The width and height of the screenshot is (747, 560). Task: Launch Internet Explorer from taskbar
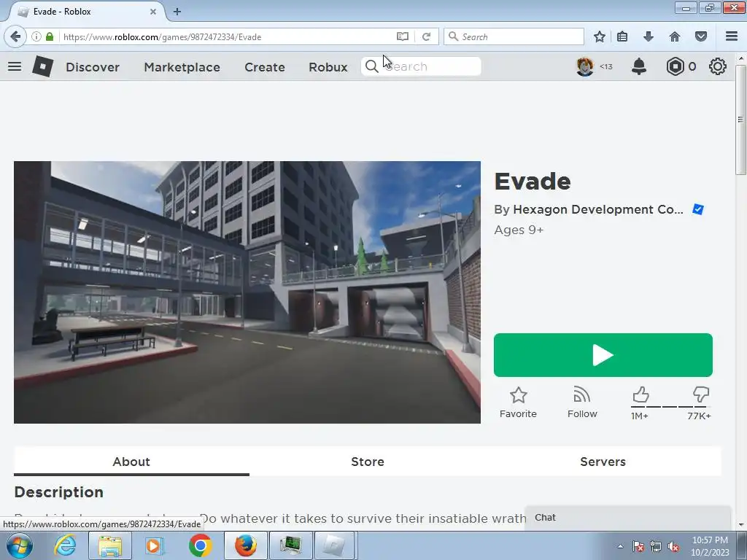(x=65, y=545)
